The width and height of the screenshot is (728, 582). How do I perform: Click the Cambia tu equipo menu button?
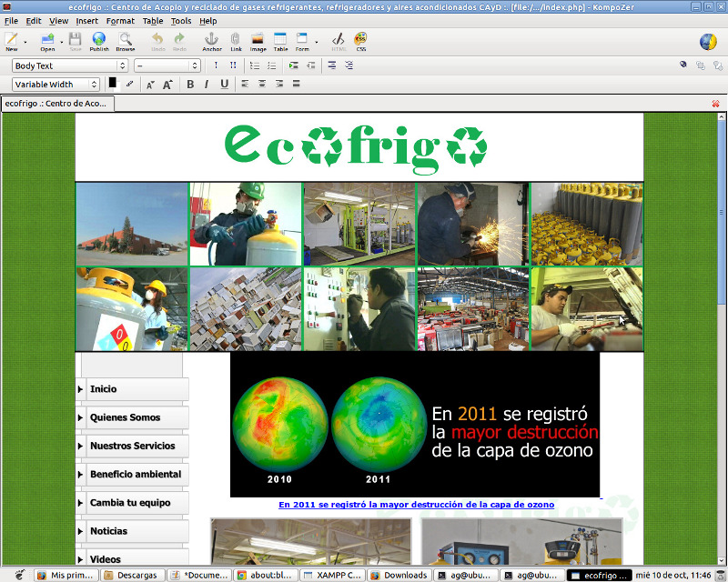132,502
